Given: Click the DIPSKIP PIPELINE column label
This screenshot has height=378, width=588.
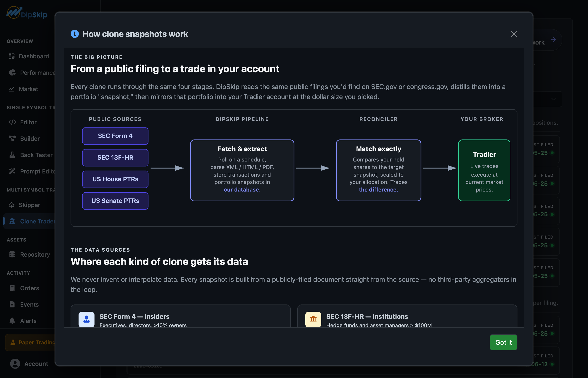Looking at the screenshot, I should point(242,119).
